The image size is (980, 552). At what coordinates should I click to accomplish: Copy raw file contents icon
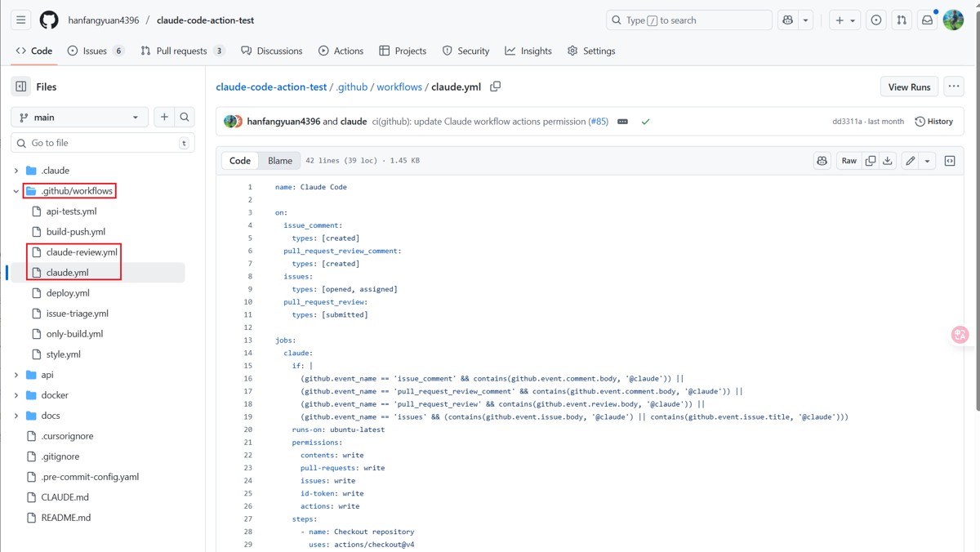point(871,161)
